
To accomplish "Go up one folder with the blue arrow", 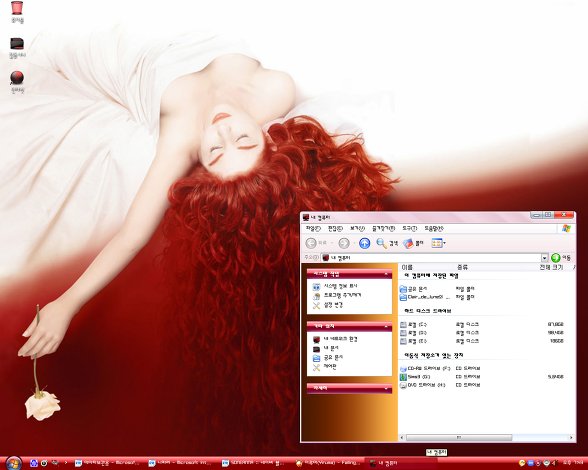I will 364,243.
